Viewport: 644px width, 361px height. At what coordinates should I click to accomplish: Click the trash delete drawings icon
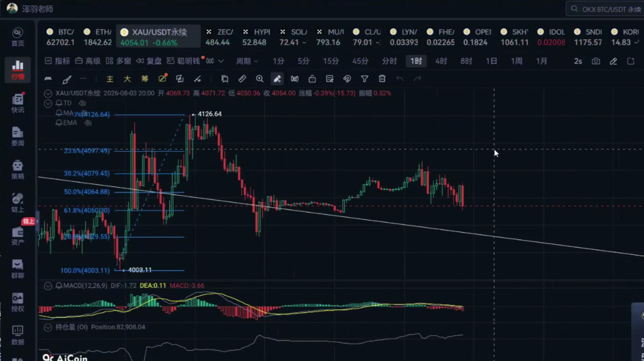pos(382,79)
